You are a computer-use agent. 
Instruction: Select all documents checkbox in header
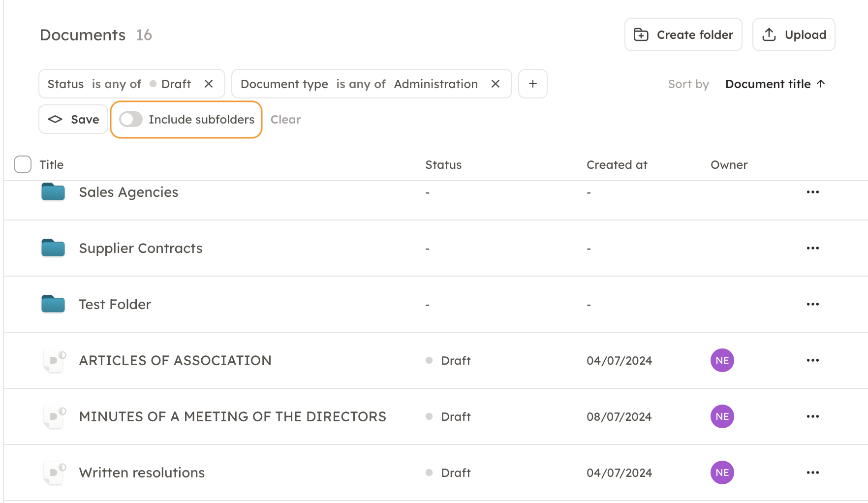23,165
